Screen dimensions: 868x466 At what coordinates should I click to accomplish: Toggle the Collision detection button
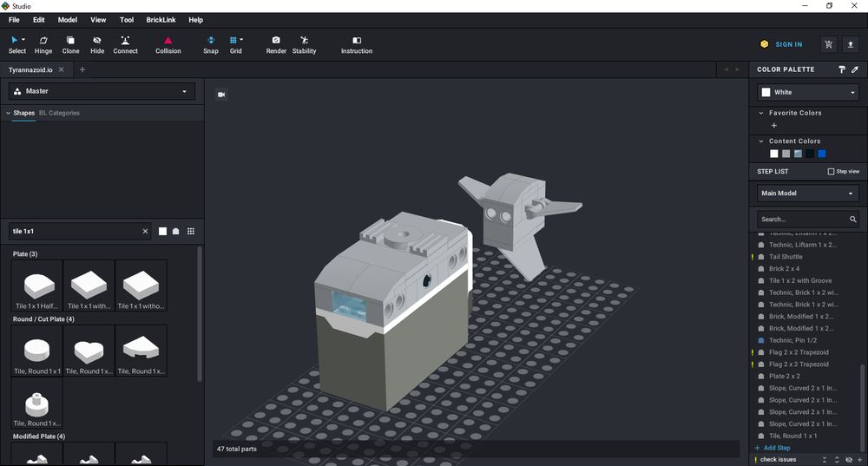(168, 44)
